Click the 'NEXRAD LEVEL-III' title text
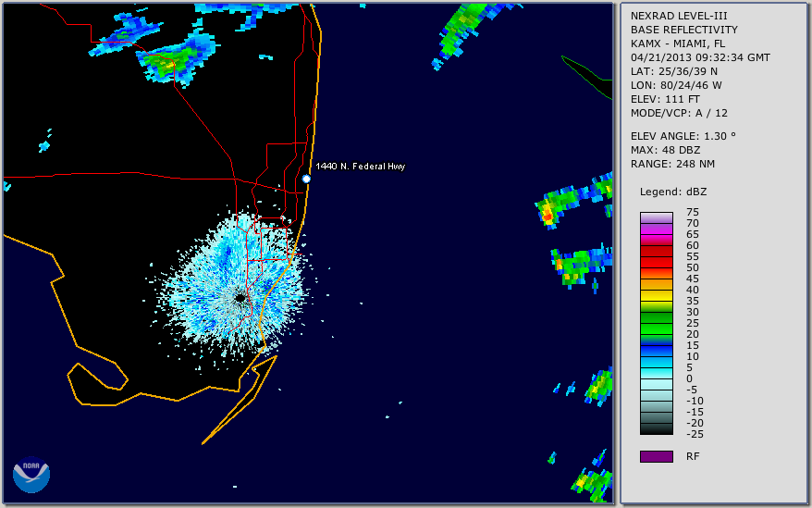Viewport: 812px width, 508px height. click(679, 16)
